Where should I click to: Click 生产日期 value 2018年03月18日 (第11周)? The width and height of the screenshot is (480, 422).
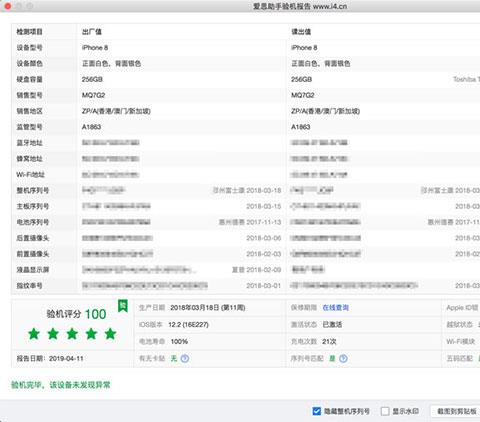pyautogui.click(x=208, y=307)
